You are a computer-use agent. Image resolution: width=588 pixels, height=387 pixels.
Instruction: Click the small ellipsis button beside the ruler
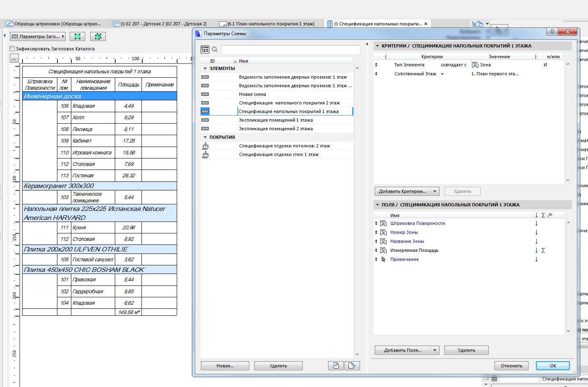coord(14,59)
